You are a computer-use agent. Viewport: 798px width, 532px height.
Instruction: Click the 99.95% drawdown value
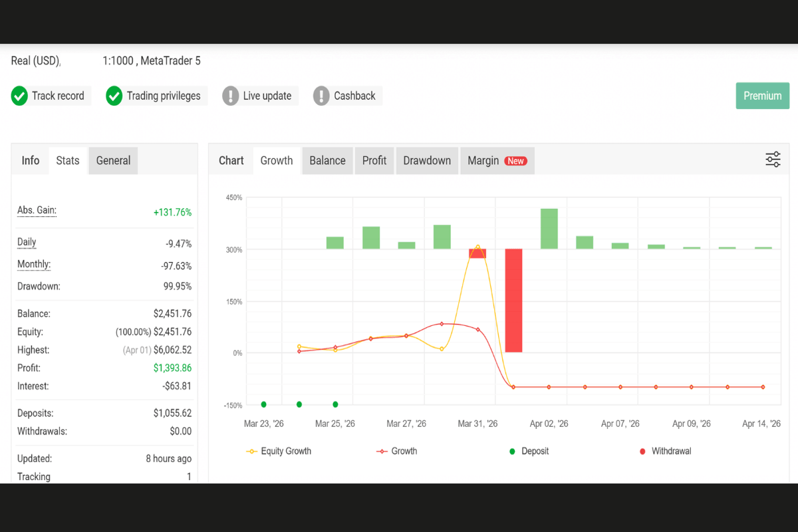pos(176,287)
